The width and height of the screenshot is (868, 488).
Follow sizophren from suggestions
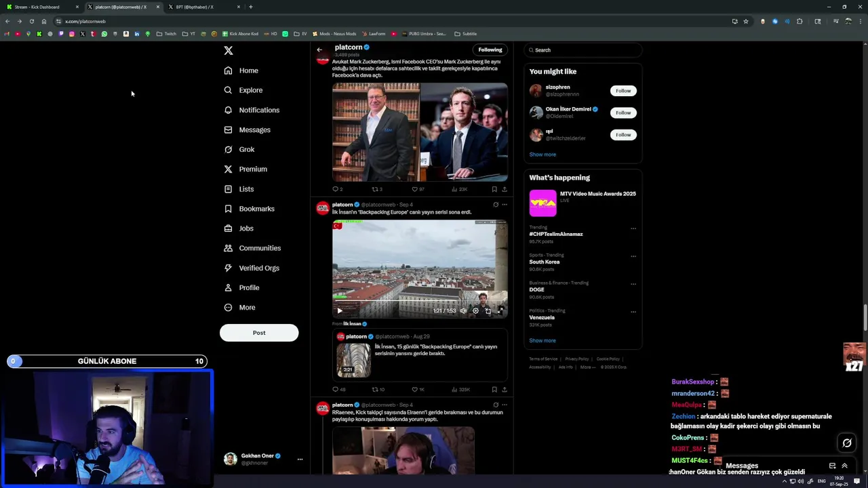(623, 91)
